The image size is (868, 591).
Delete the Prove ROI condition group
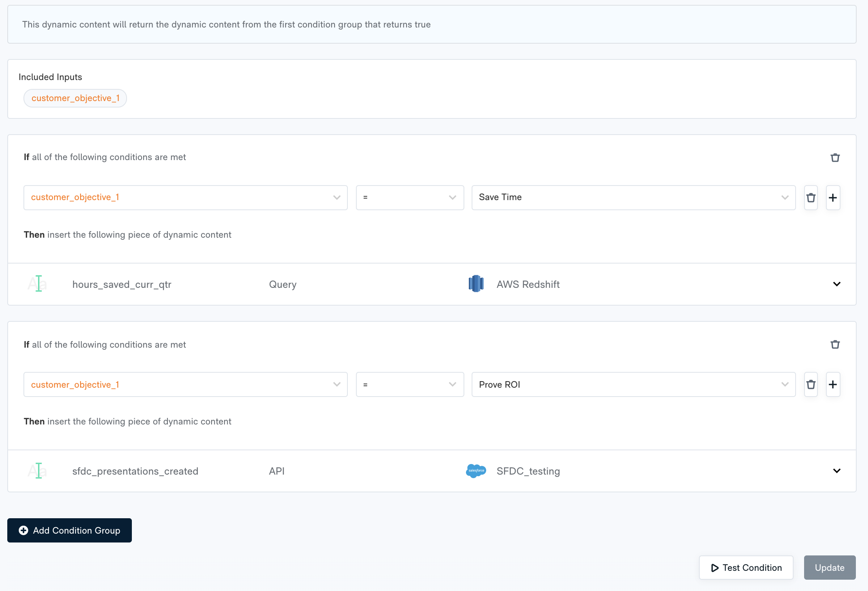(835, 344)
